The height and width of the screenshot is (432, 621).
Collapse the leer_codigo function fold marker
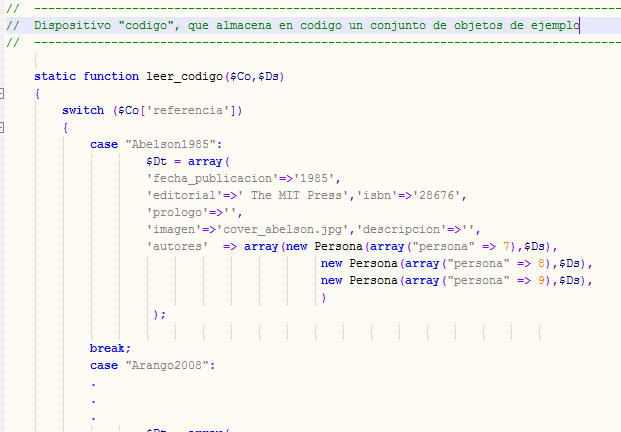pos(3,93)
